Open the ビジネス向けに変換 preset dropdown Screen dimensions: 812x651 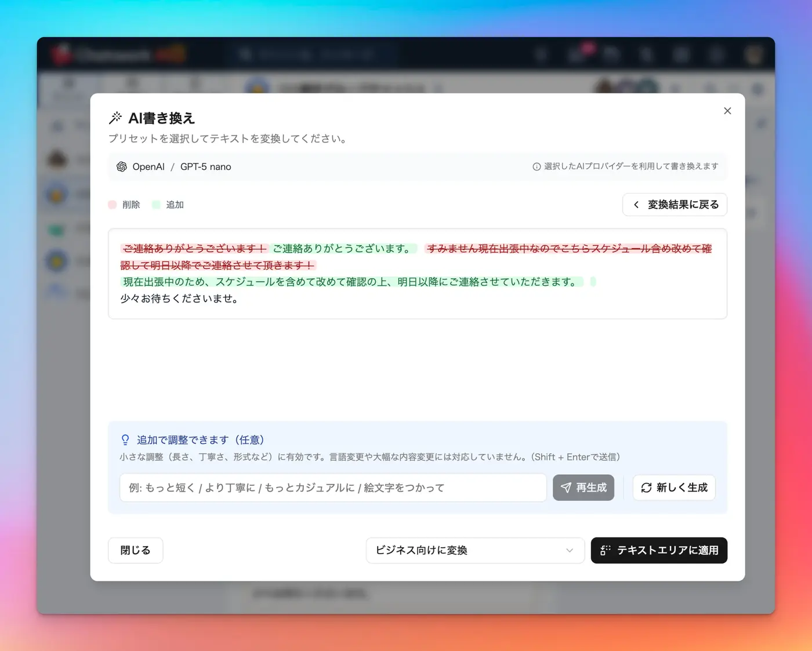click(475, 550)
